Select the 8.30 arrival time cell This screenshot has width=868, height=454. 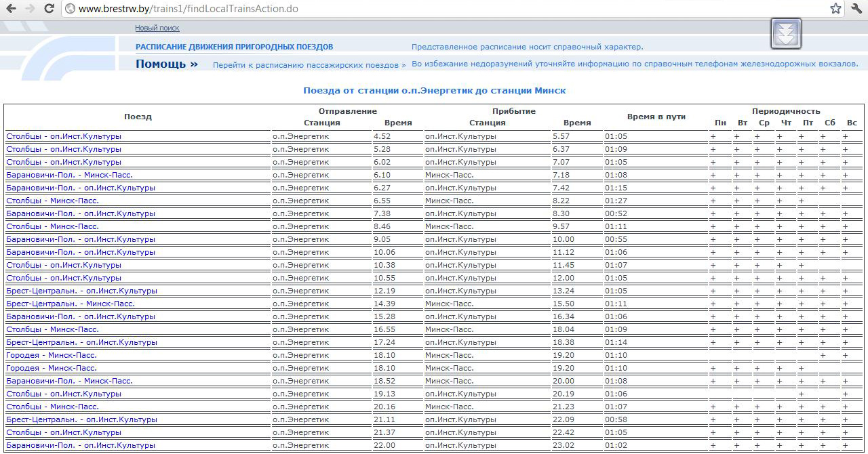pos(576,213)
